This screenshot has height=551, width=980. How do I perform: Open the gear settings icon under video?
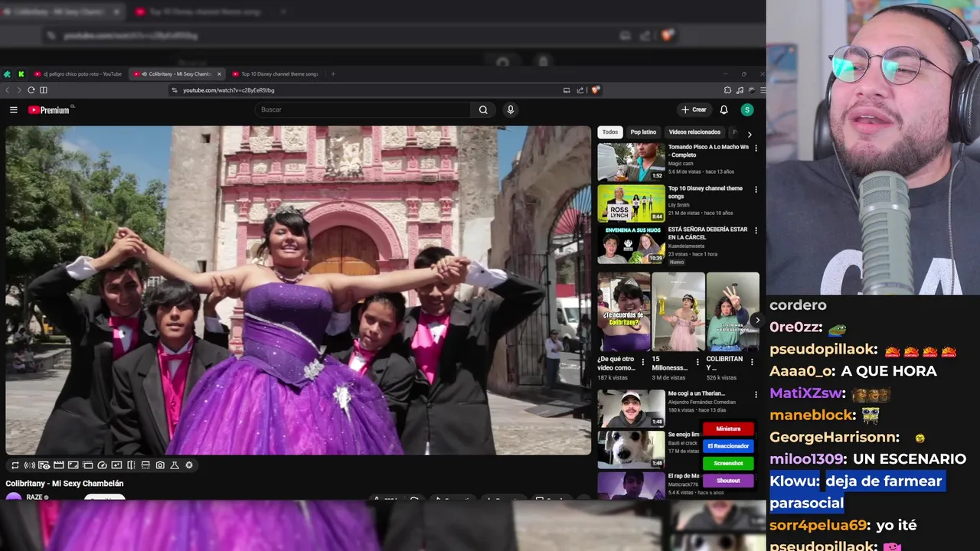pyautogui.click(x=189, y=465)
